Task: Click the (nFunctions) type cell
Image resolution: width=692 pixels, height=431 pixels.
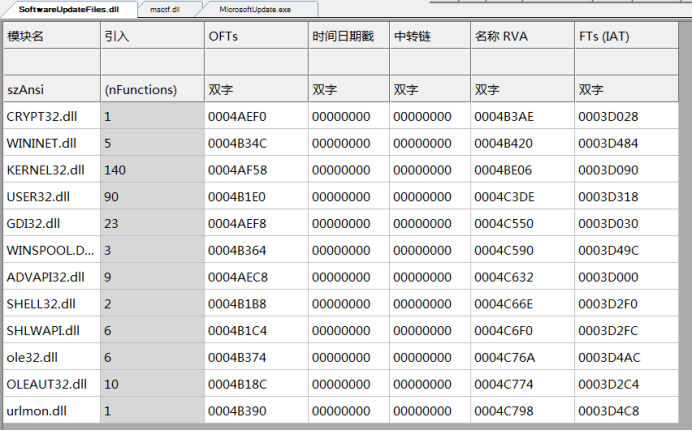Action: point(152,90)
